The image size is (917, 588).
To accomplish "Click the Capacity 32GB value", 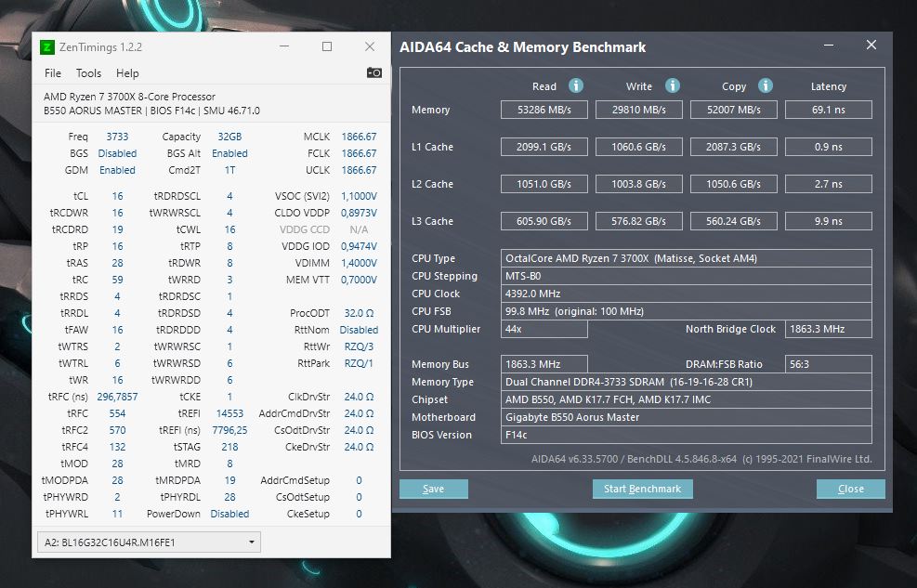I will (229, 137).
